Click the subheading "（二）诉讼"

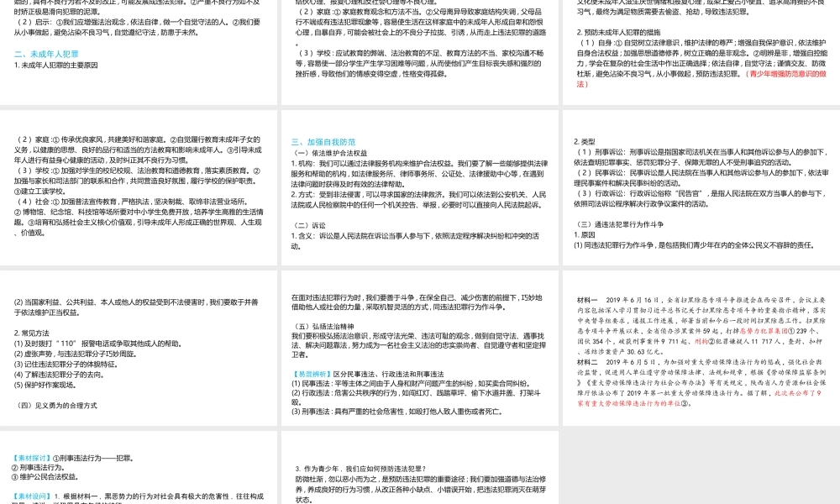click(x=308, y=225)
